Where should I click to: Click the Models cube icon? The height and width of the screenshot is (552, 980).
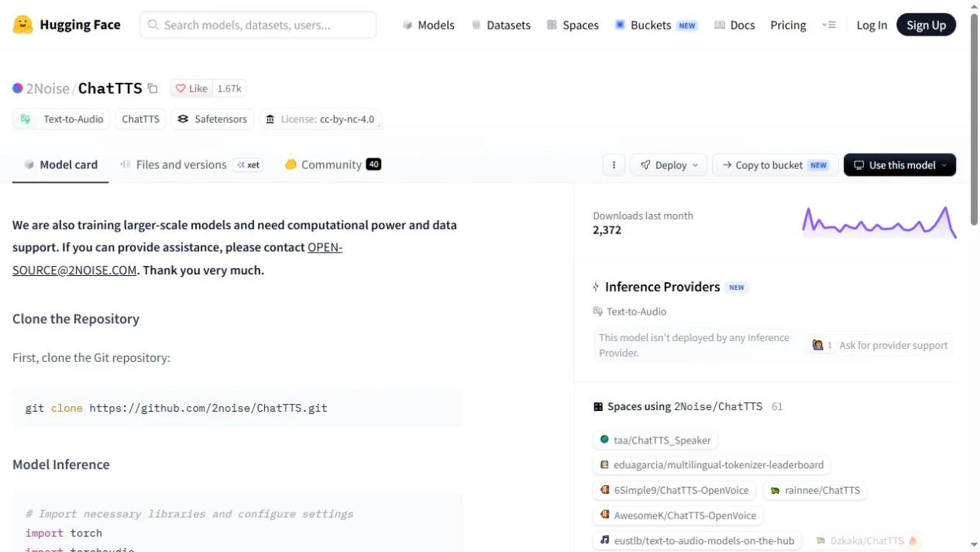(x=407, y=25)
